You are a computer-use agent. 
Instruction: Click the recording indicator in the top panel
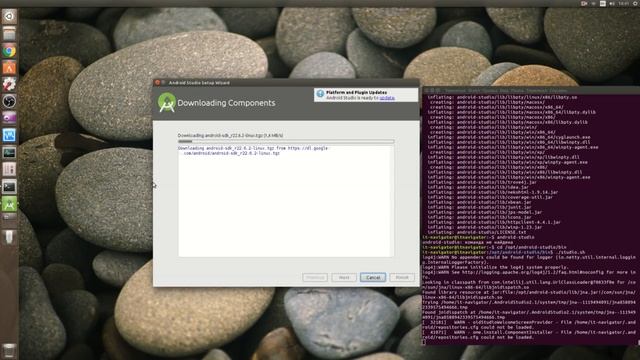[x=584, y=3]
